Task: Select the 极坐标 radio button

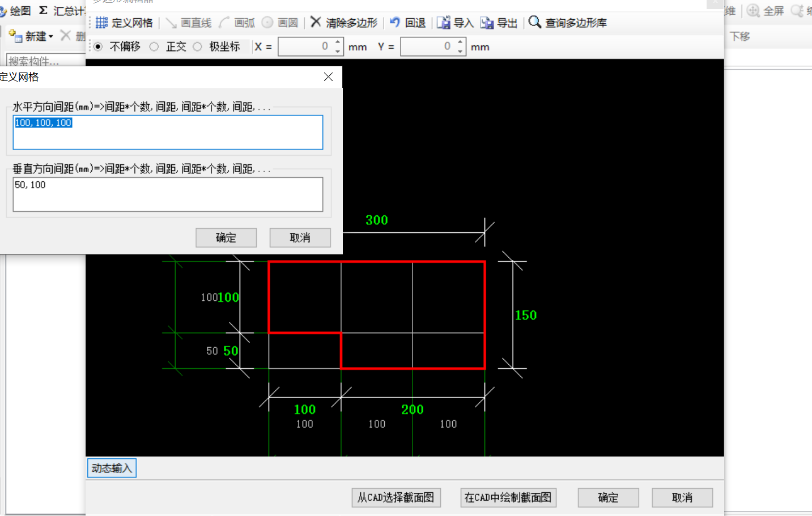Action: point(197,46)
